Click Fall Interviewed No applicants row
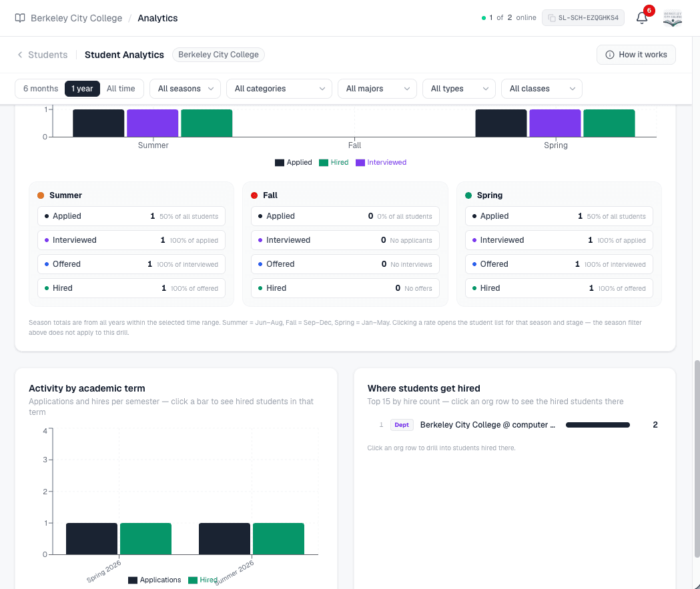The image size is (700, 589). (345, 240)
